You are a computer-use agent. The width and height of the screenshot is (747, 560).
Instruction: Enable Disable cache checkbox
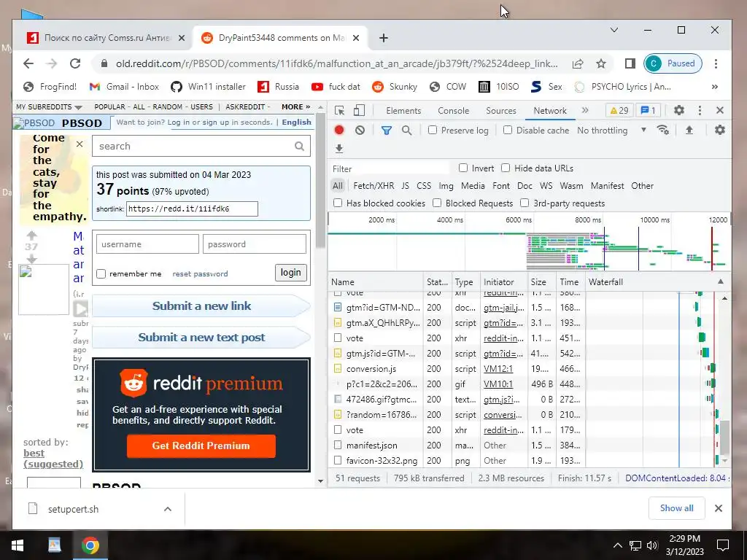pos(508,130)
